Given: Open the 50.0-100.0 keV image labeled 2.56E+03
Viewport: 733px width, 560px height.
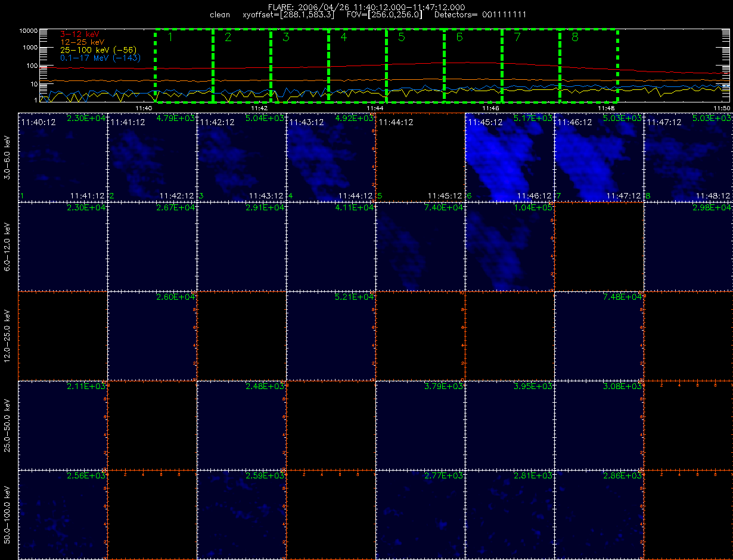Looking at the screenshot, I should point(63,514).
